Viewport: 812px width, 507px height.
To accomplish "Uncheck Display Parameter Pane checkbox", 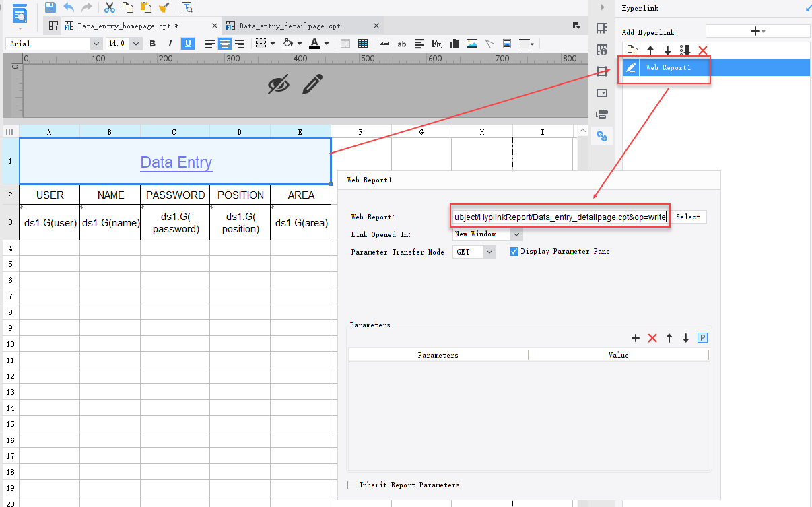I will (514, 251).
